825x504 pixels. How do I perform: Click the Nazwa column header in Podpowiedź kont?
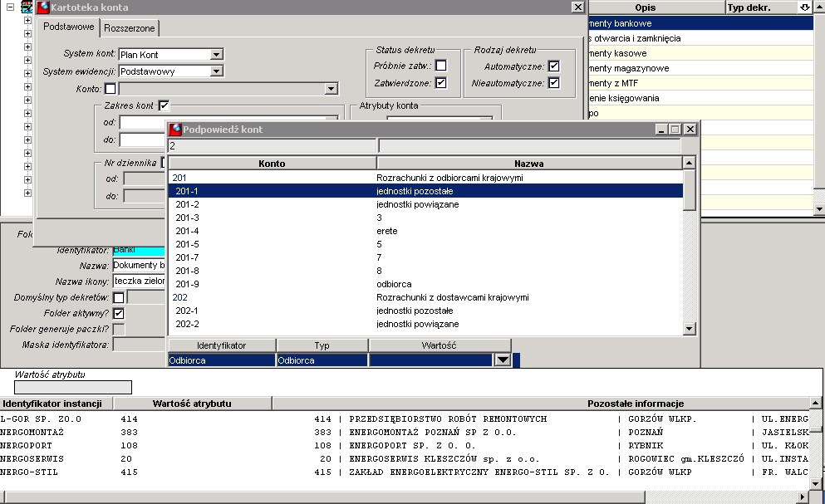[x=528, y=164]
